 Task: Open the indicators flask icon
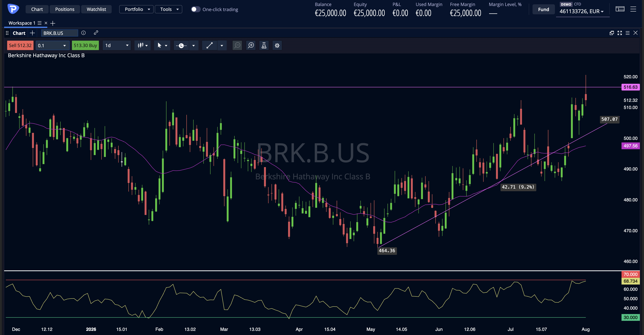[264, 46]
